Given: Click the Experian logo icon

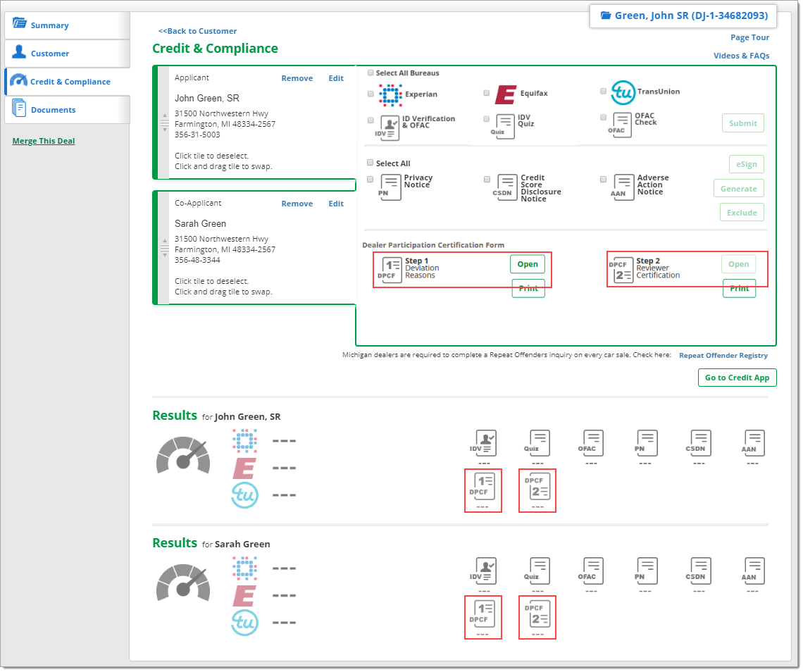Looking at the screenshot, I should pos(390,95).
